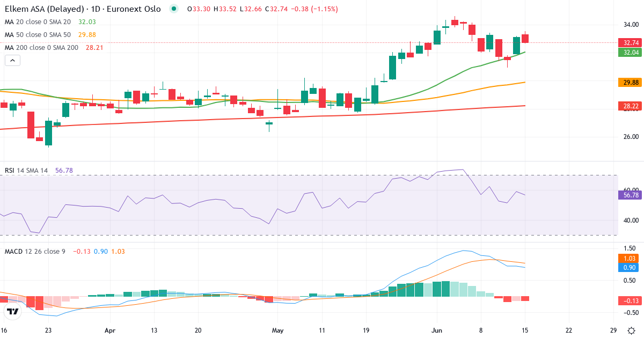Click the red 28.22 price label

click(629, 106)
